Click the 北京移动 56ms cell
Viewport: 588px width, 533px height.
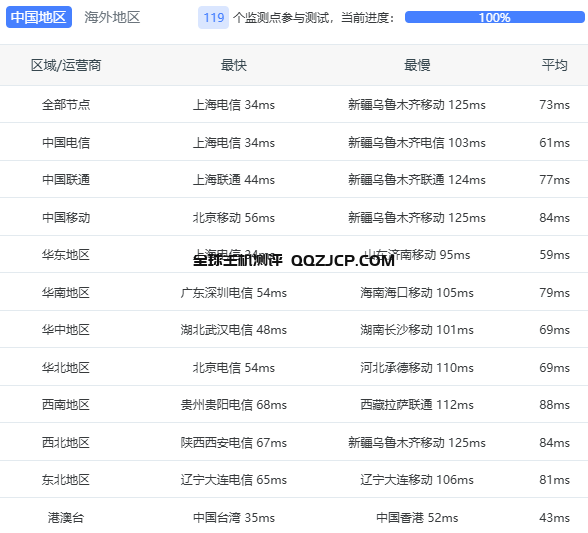[234, 218]
